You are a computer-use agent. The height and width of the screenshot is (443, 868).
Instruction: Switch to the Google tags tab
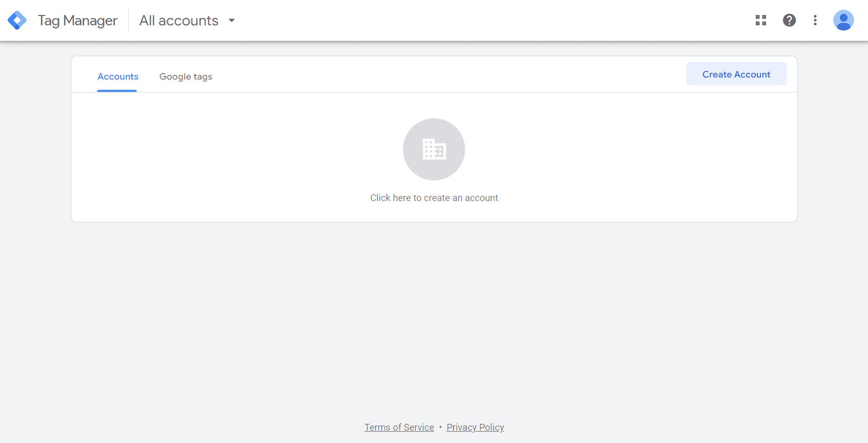tap(186, 77)
